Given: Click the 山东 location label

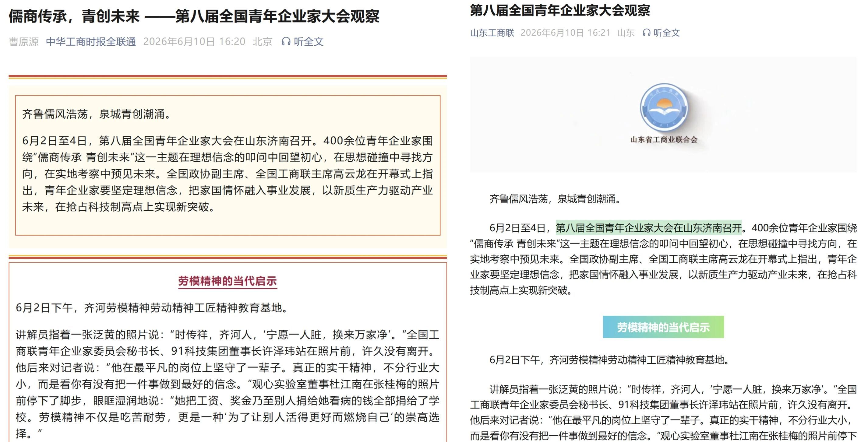Looking at the screenshot, I should (x=626, y=33).
